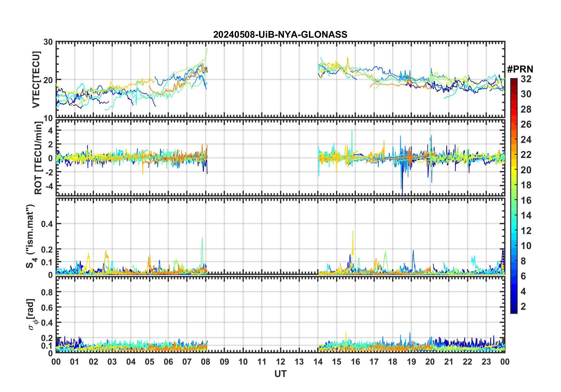The width and height of the screenshot is (561, 392).
Task: Click colorbar tick label 12
Action: (526, 231)
